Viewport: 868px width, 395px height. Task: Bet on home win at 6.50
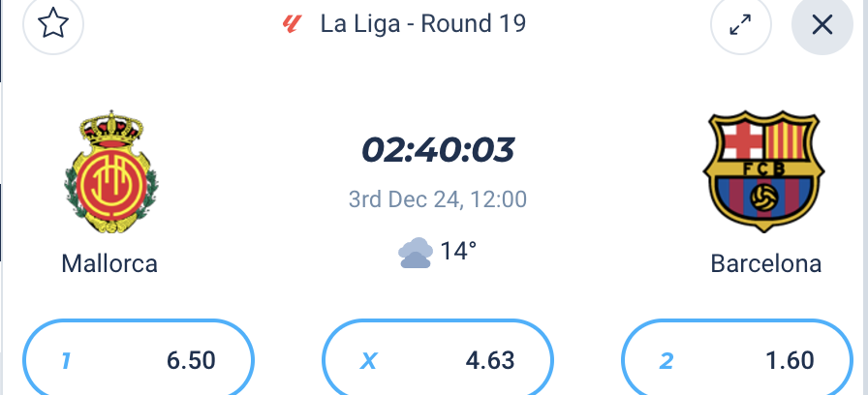click(x=139, y=358)
